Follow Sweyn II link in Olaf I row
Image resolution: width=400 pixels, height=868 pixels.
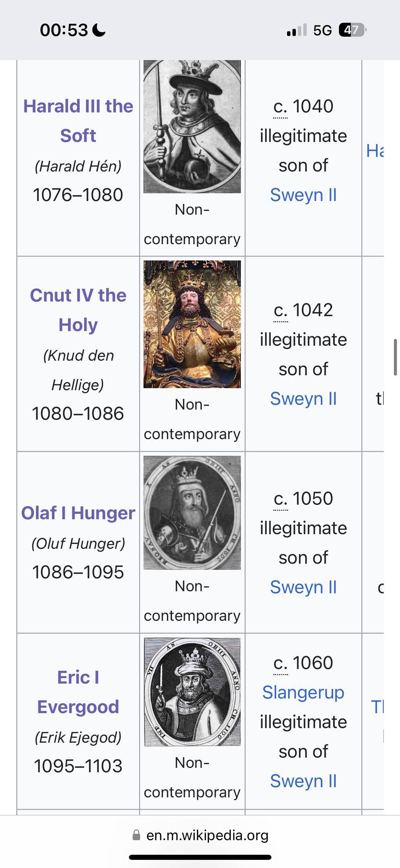[303, 587]
